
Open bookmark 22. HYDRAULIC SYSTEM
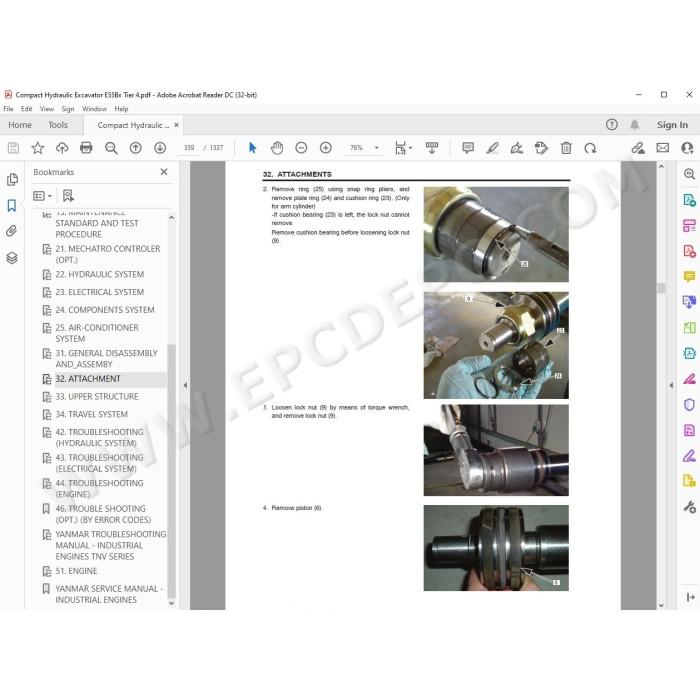point(100,274)
